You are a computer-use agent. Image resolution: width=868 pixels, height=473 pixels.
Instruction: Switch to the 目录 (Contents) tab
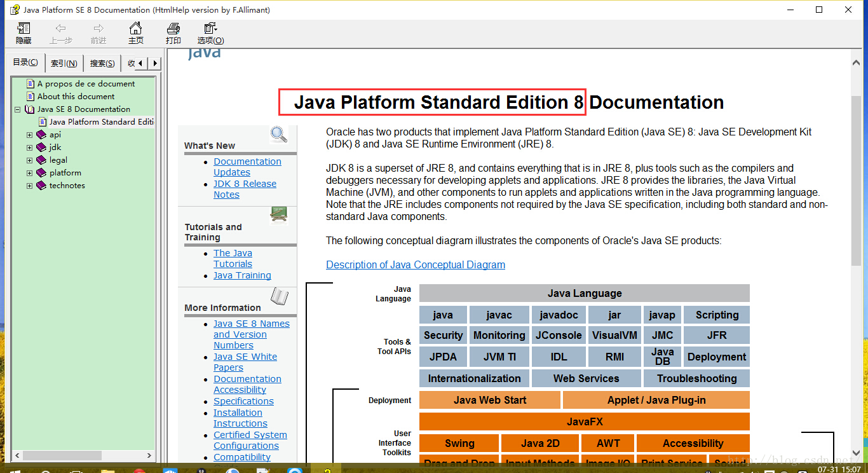point(25,62)
